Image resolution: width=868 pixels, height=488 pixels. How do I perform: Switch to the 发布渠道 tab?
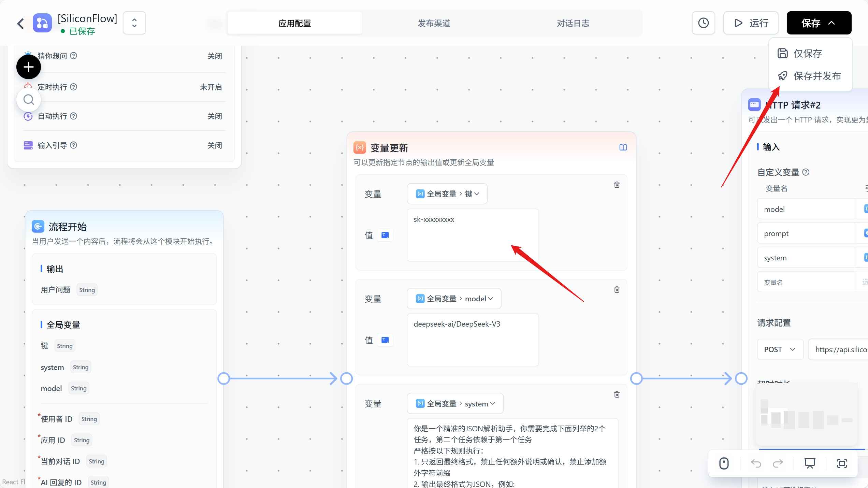434,23
